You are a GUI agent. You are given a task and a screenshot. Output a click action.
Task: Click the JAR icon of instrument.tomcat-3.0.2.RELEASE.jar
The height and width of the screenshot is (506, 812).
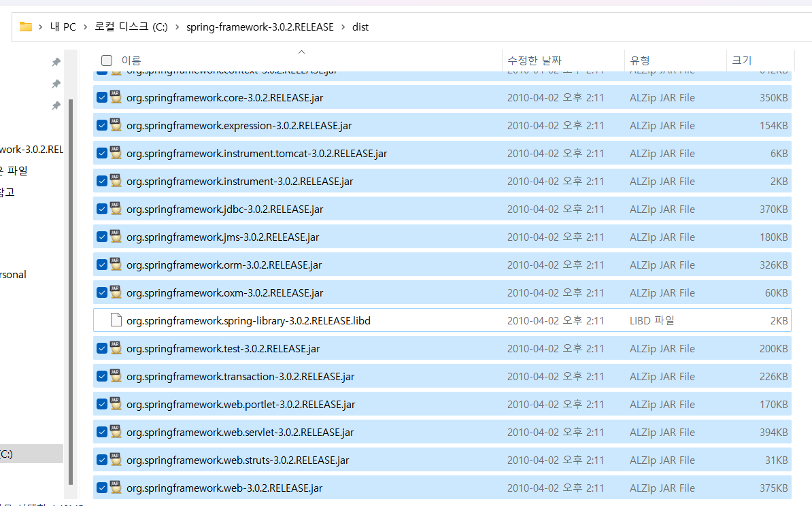click(x=116, y=153)
